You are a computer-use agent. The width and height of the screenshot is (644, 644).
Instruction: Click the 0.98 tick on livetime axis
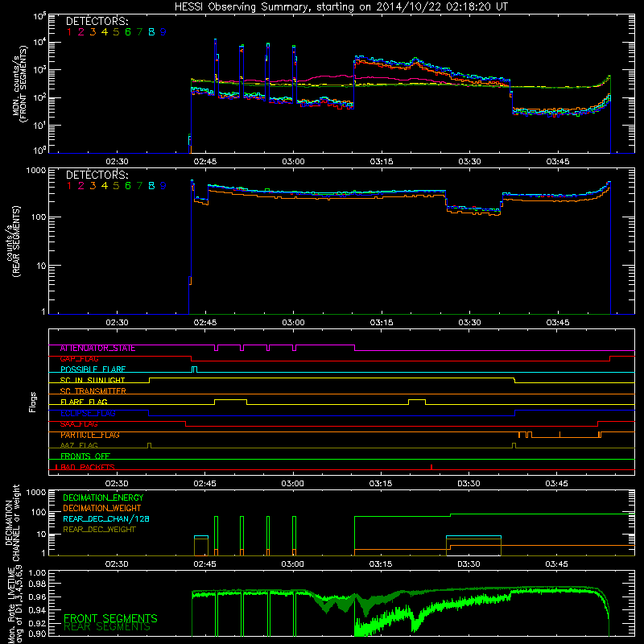(x=37, y=584)
